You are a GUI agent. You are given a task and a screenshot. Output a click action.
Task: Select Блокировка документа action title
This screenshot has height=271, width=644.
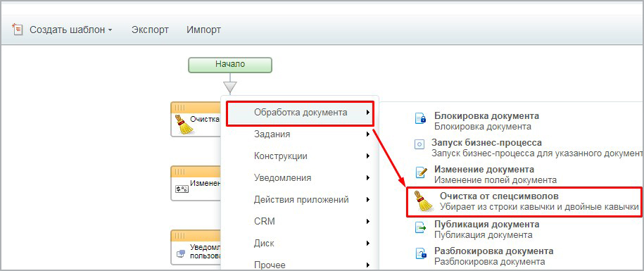487,115
